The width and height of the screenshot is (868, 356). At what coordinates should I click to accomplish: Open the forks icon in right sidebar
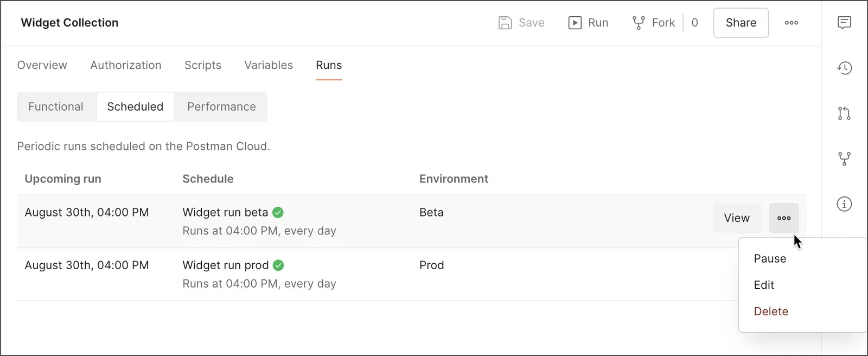844,158
